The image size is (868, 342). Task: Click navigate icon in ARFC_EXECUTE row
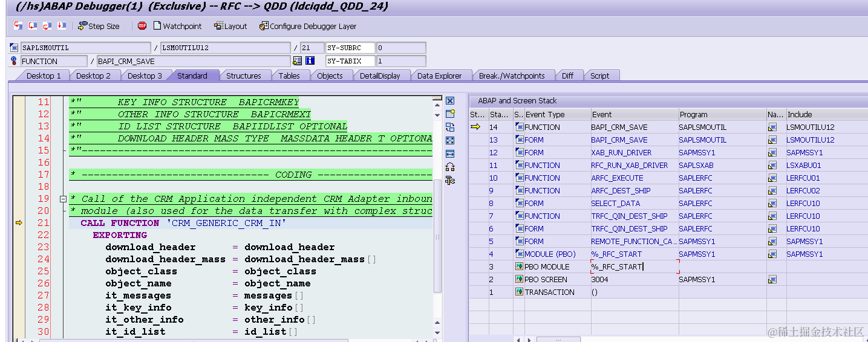coord(772,178)
